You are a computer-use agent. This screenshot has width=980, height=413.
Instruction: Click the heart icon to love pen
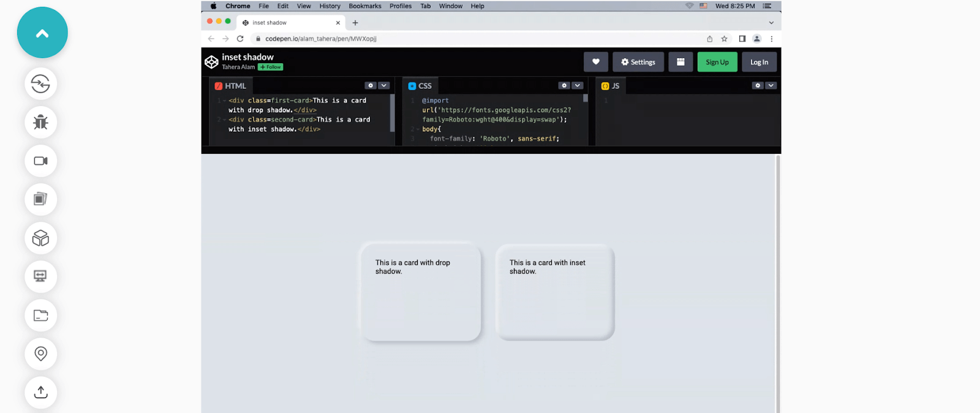click(595, 62)
